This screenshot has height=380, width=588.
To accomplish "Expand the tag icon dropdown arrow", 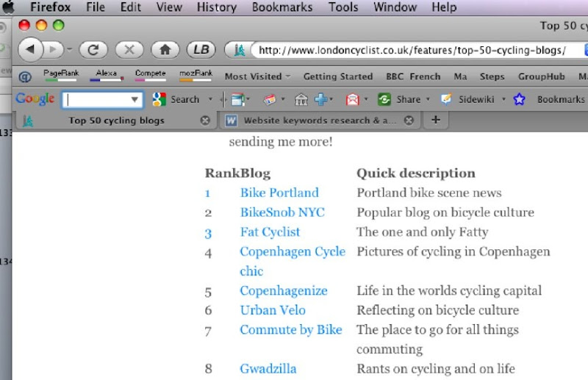I will tap(283, 99).
